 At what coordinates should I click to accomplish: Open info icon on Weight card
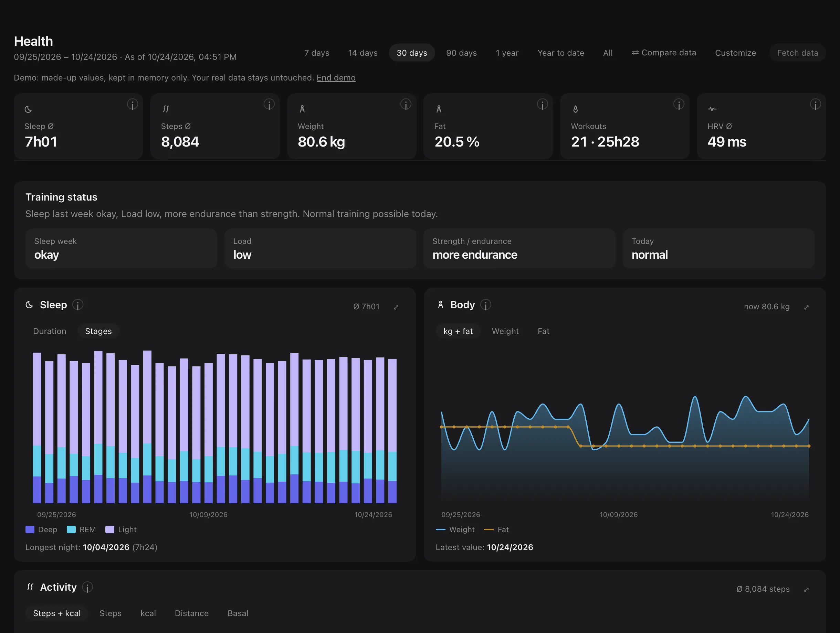(x=406, y=104)
